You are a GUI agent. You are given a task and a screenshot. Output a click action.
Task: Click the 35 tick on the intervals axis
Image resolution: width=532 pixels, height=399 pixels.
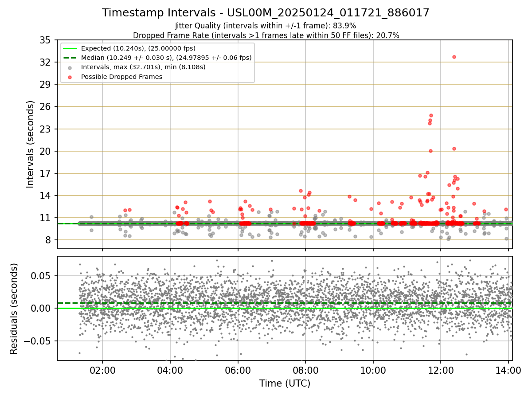click(45, 40)
